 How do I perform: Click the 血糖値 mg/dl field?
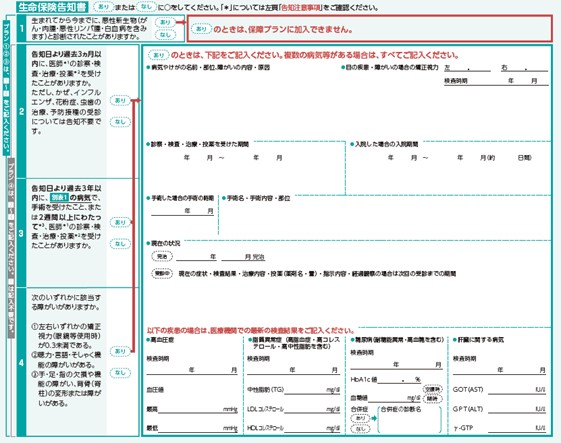[395, 398]
